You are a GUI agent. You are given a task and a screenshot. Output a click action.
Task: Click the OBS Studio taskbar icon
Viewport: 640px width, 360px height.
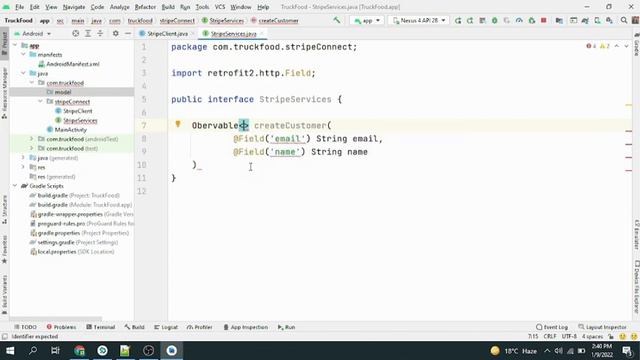click(149, 351)
